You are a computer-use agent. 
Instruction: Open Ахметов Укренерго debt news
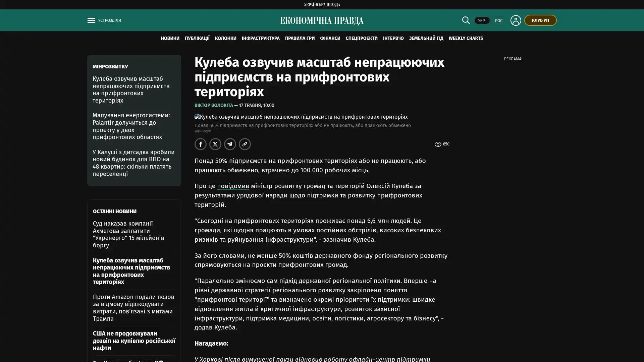point(128,234)
